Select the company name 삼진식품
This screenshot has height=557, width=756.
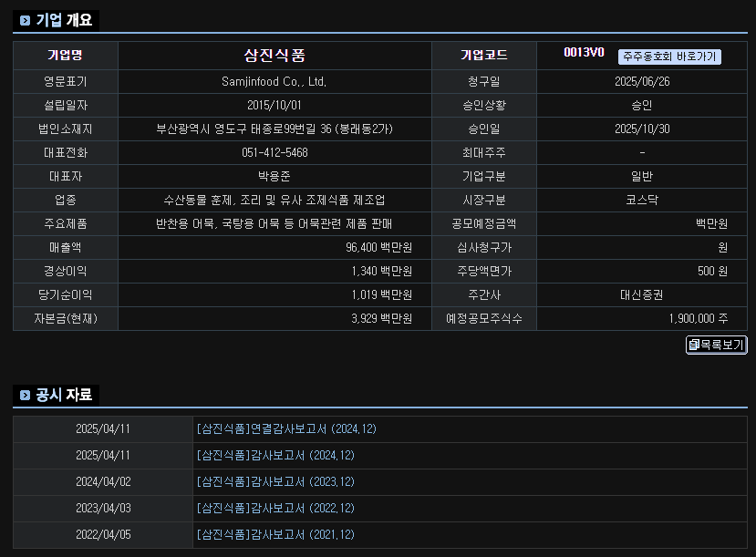coord(274,56)
